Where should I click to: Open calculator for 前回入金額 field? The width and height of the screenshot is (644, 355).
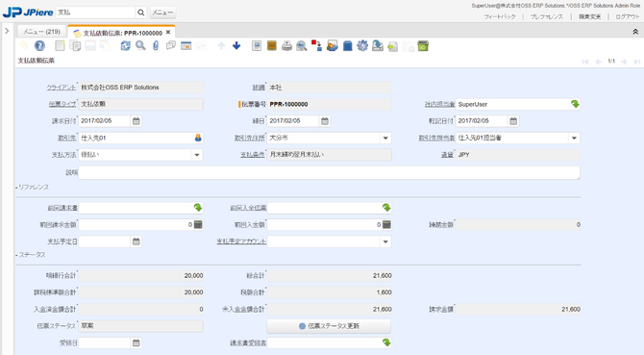[386, 225]
